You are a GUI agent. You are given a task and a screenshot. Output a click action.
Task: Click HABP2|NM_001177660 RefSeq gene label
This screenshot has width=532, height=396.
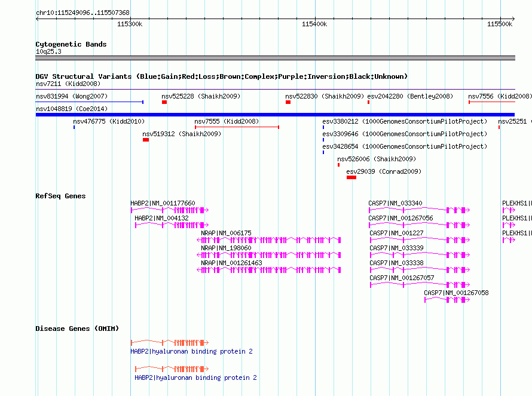point(163,203)
